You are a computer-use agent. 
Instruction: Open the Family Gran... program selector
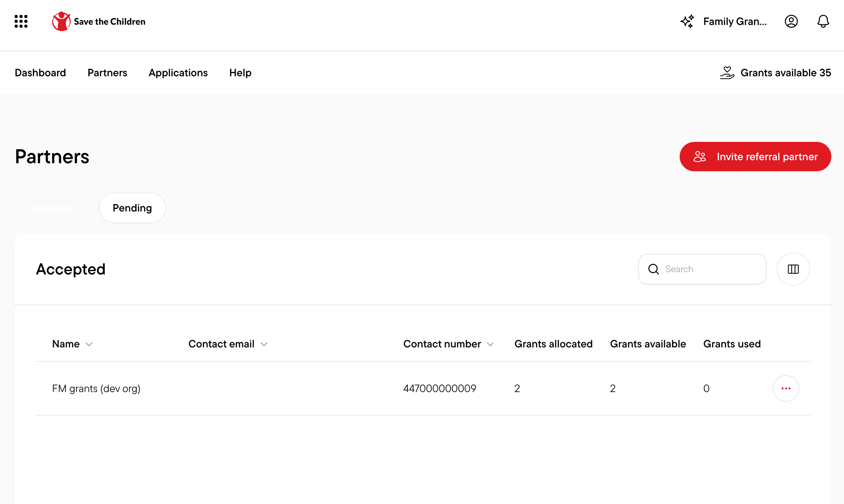735,21
